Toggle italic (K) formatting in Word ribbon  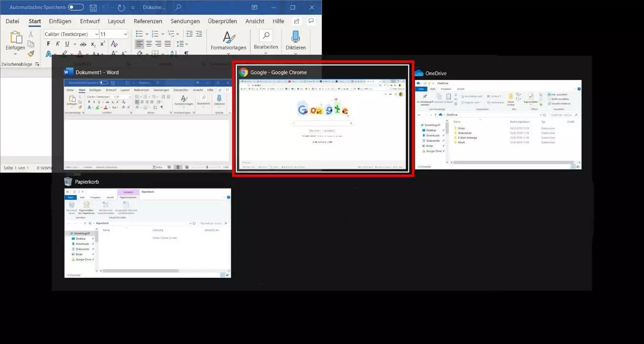(x=58, y=44)
